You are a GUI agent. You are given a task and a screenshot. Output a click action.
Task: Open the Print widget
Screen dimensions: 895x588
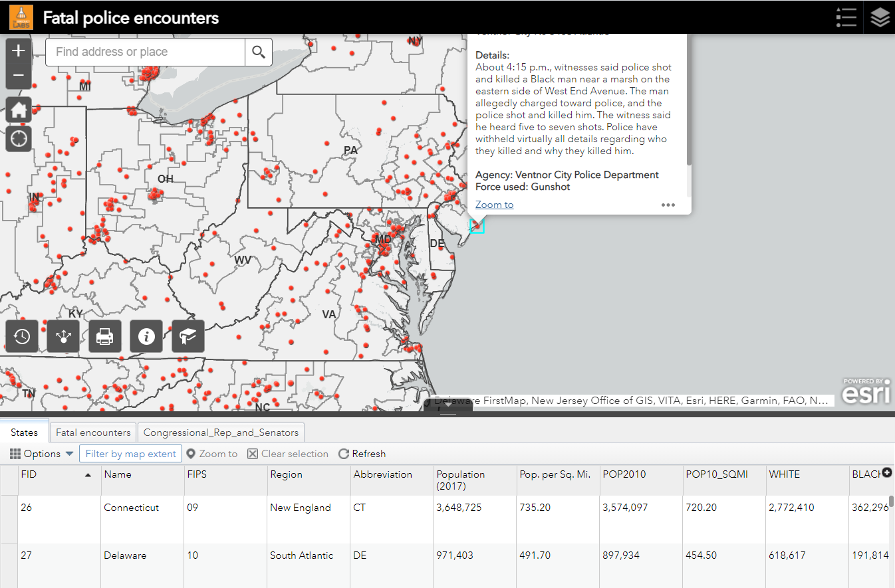pos(104,336)
